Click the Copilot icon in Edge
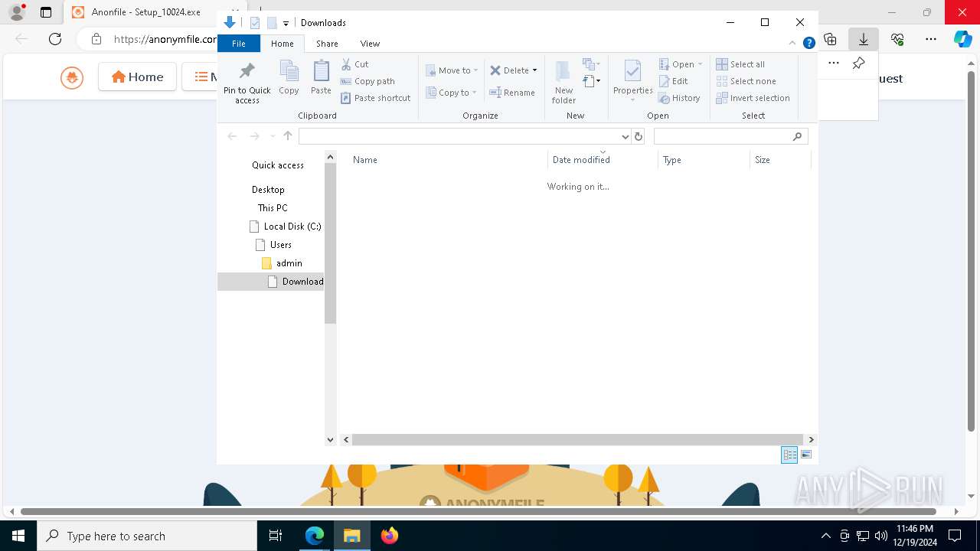This screenshot has height=551, width=980. click(x=962, y=39)
